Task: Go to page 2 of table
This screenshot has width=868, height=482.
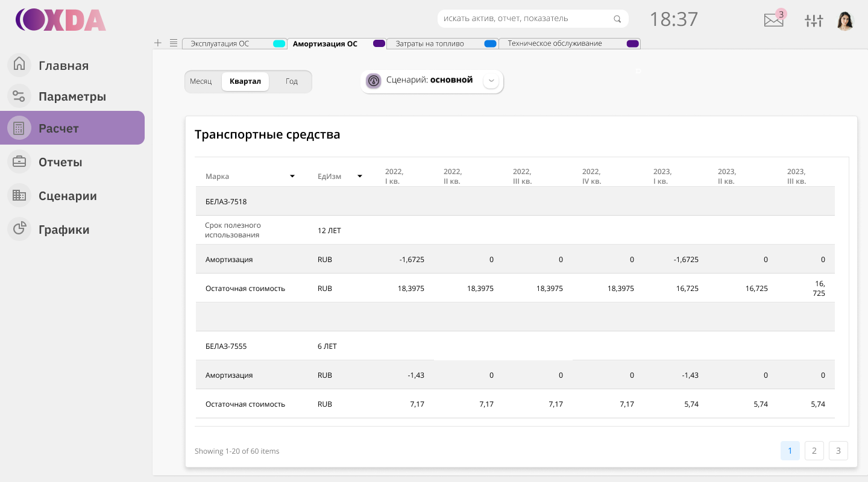Action: tap(814, 451)
